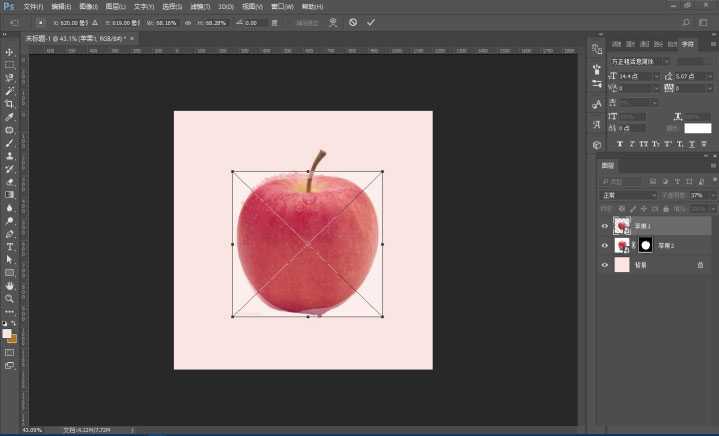Hide the pink background layer
This screenshot has width=719, height=436.
[604, 265]
